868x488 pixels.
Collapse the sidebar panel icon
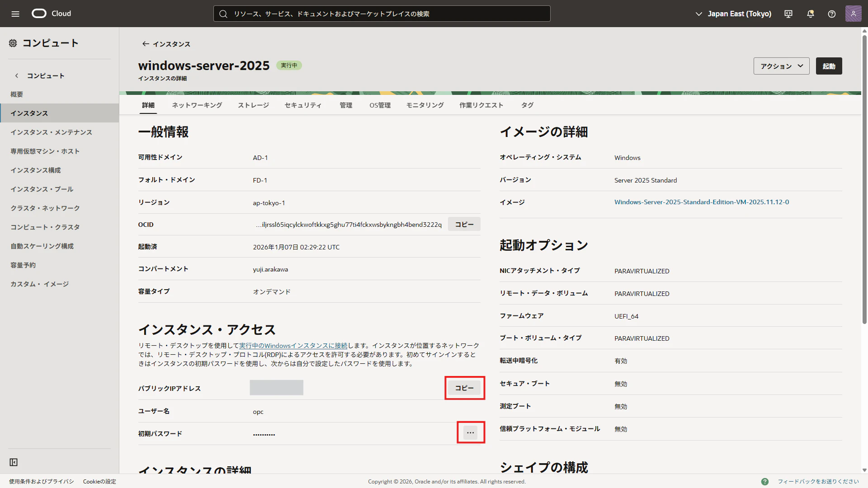(x=14, y=462)
